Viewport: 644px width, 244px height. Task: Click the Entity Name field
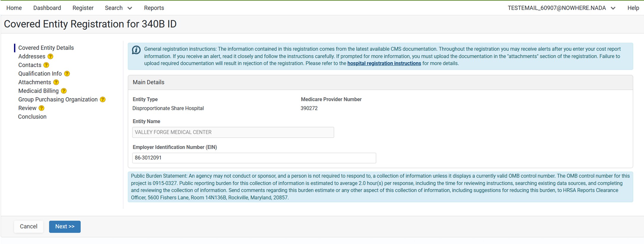(x=233, y=132)
